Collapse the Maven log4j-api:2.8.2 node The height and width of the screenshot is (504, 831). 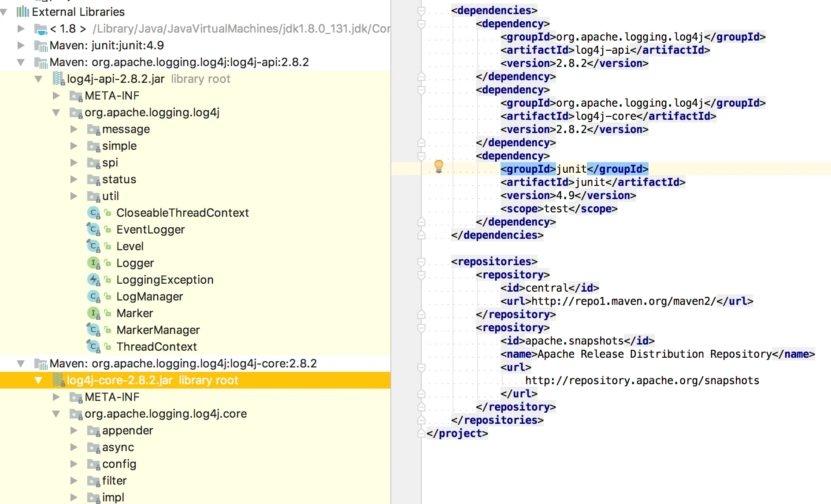coord(21,62)
